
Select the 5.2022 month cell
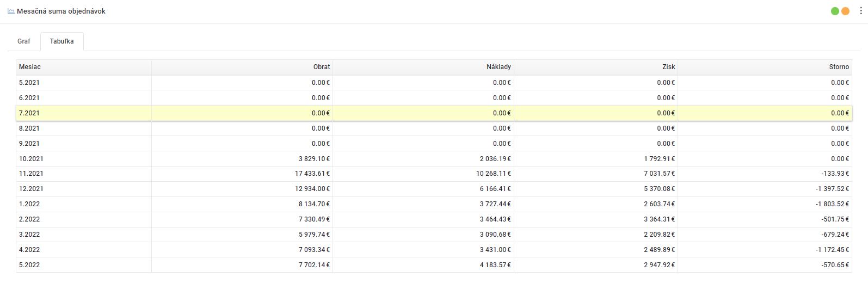29,265
